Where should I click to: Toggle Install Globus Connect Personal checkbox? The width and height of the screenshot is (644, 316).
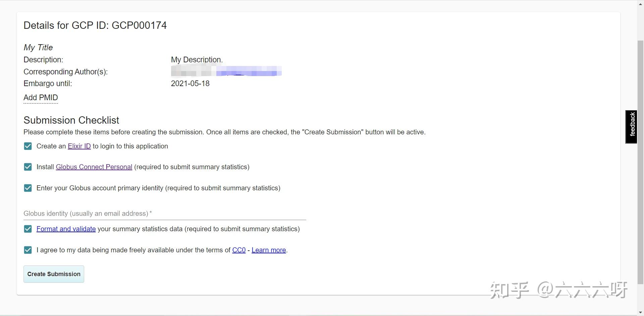28,167
